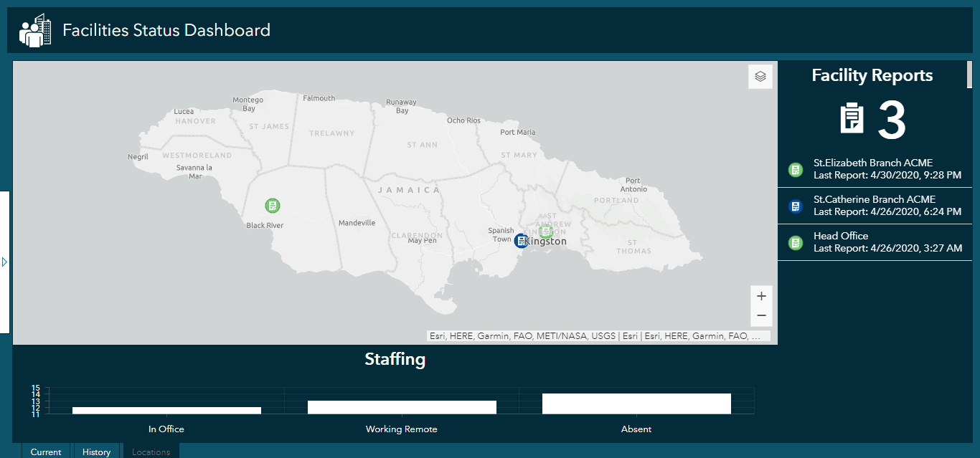
Task: Click the blue facility marker near Spanish Town
Action: coord(522,241)
